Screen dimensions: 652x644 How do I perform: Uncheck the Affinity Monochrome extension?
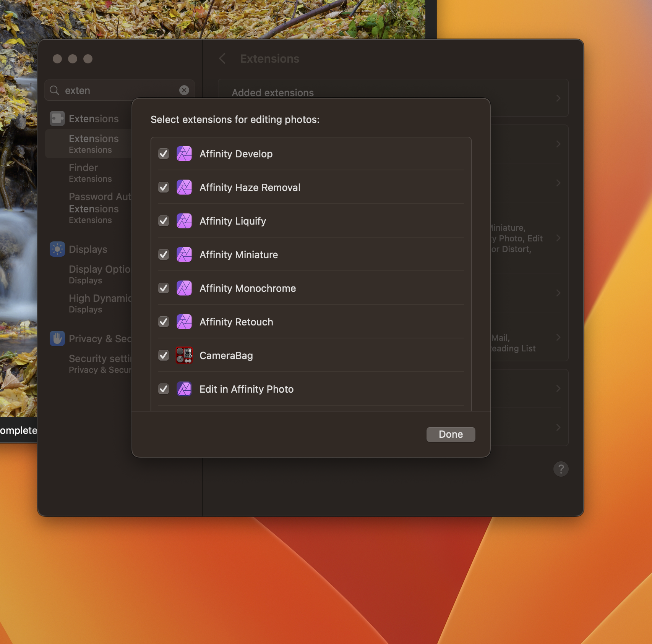(164, 288)
